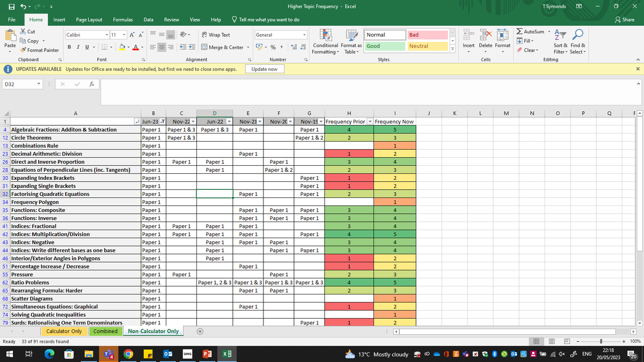This screenshot has width=644, height=362.
Task: Toggle bold formatting
Action: (x=70, y=47)
